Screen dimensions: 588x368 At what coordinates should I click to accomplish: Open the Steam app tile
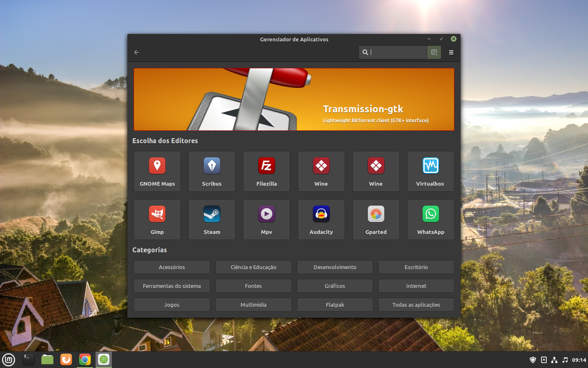(212, 219)
